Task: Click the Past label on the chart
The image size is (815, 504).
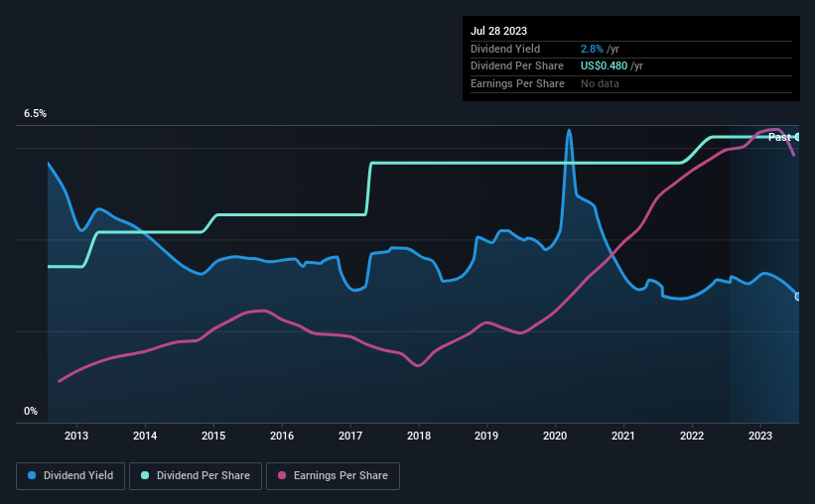Action: tap(779, 137)
